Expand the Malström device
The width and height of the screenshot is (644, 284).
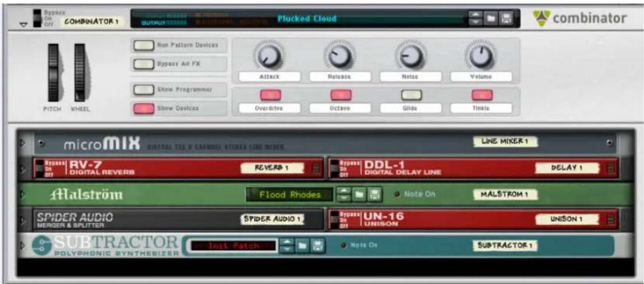click(23, 194)
